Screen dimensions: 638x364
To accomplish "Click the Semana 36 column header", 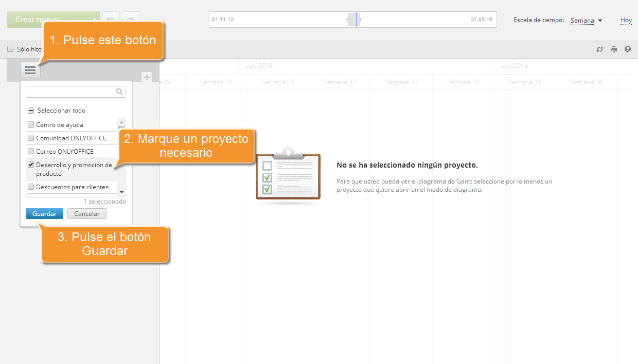I will click(x=587, y=82).
